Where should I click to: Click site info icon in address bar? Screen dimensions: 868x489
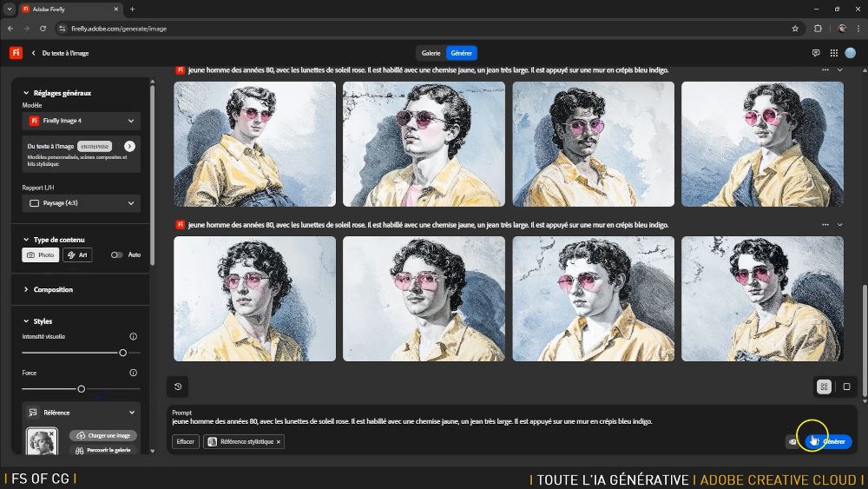click(62, 29)
